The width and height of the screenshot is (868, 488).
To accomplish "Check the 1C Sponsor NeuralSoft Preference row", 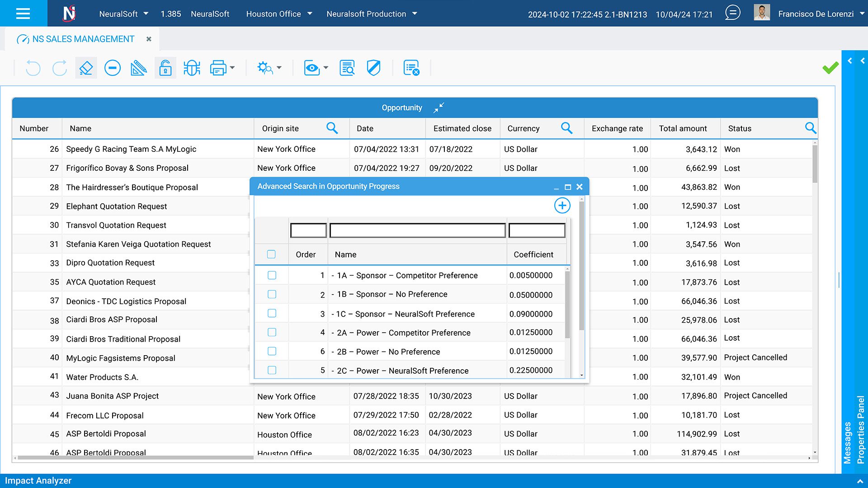I will 272,313.
